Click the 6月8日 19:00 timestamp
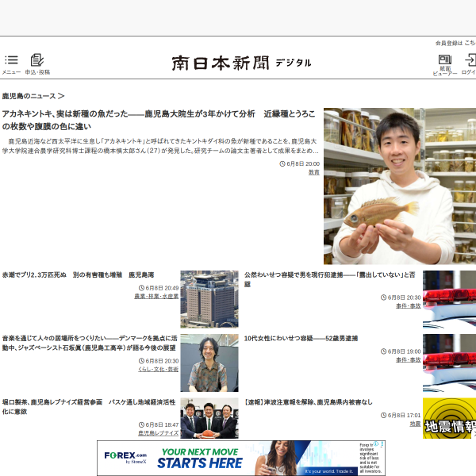This screenshot has width=476, height=476. pyautogui.click(x=401, y=351)
